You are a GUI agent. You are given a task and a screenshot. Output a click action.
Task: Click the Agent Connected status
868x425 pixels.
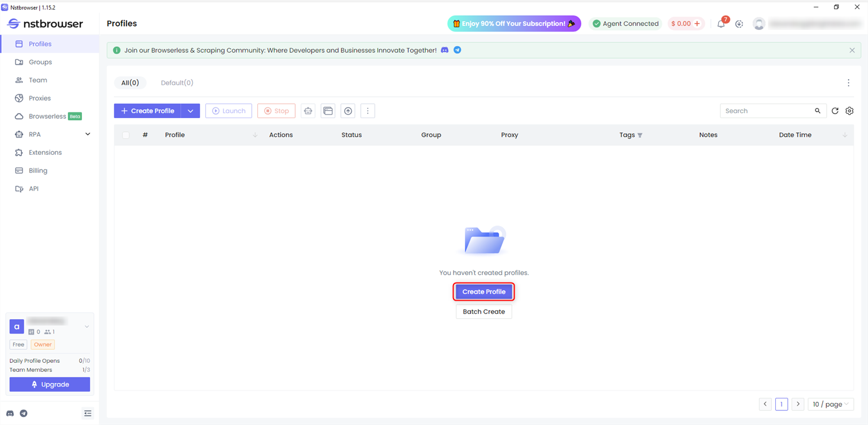pyautogui.click(x=625, y=24)
